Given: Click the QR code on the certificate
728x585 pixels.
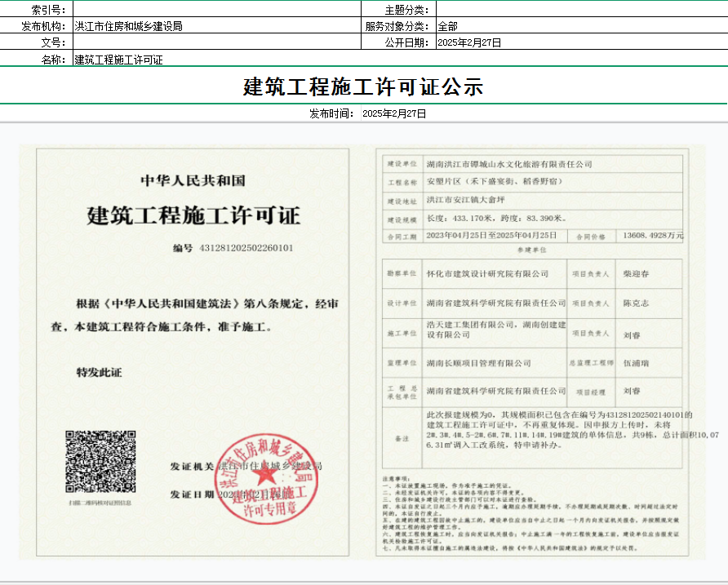Looking at the screenshot, I should tap(100, 461).
